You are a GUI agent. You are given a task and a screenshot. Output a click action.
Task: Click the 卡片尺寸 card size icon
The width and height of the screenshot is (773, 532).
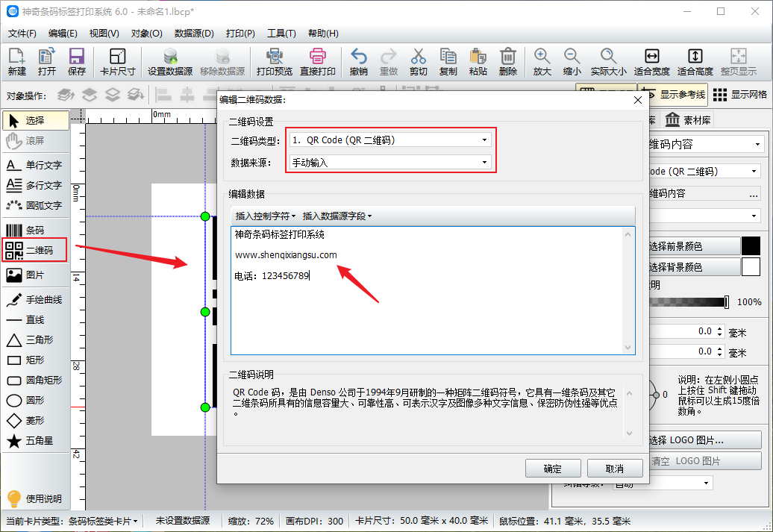click(117, 62)
